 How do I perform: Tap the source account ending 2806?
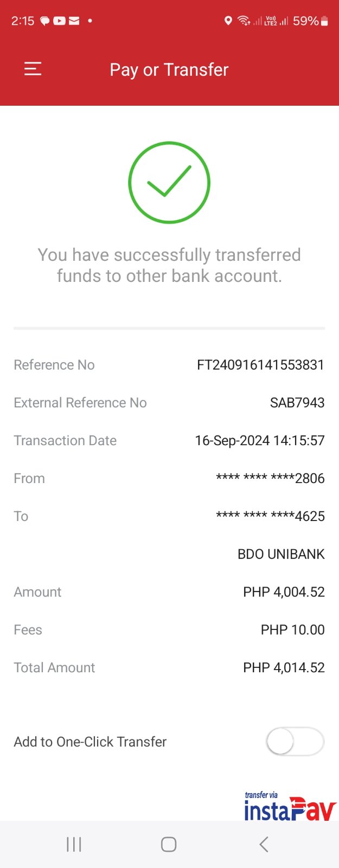click(270, 478)
